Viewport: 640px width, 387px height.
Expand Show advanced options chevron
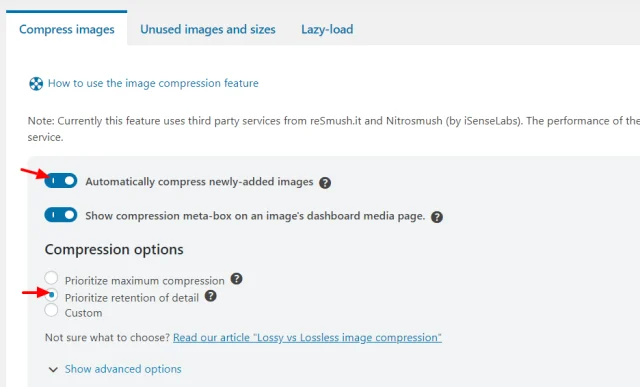click(53, 370)
